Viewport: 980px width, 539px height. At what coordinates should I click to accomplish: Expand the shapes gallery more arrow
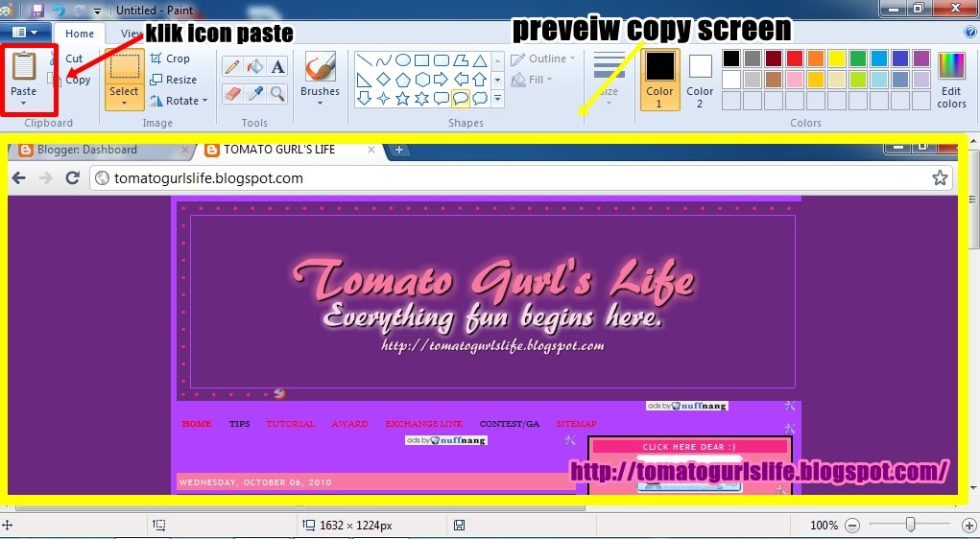click(498, 99)
